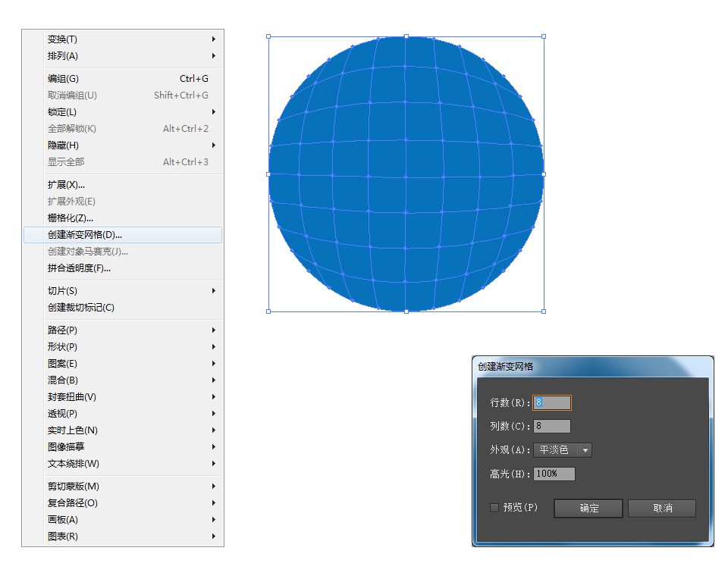Choose 扩展(X)... menu entry
Screen dimensions: 728x582
point(66,185)
